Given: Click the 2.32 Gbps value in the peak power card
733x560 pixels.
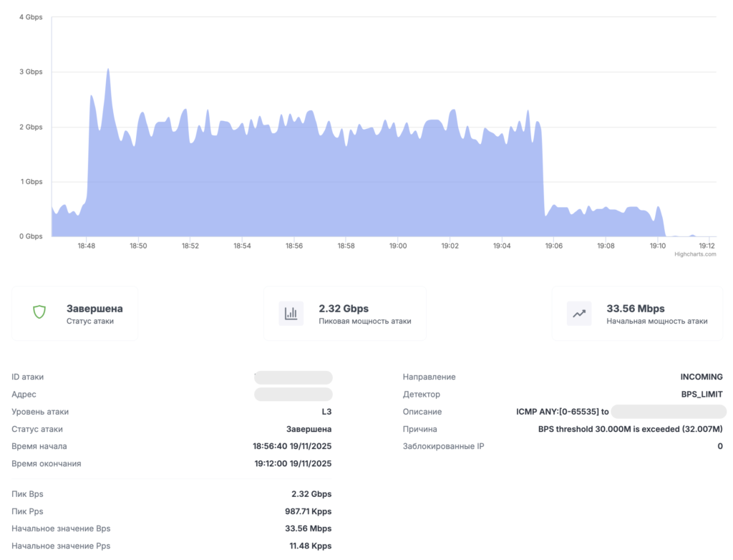Looking at the screenshot, I should [344, 309].
